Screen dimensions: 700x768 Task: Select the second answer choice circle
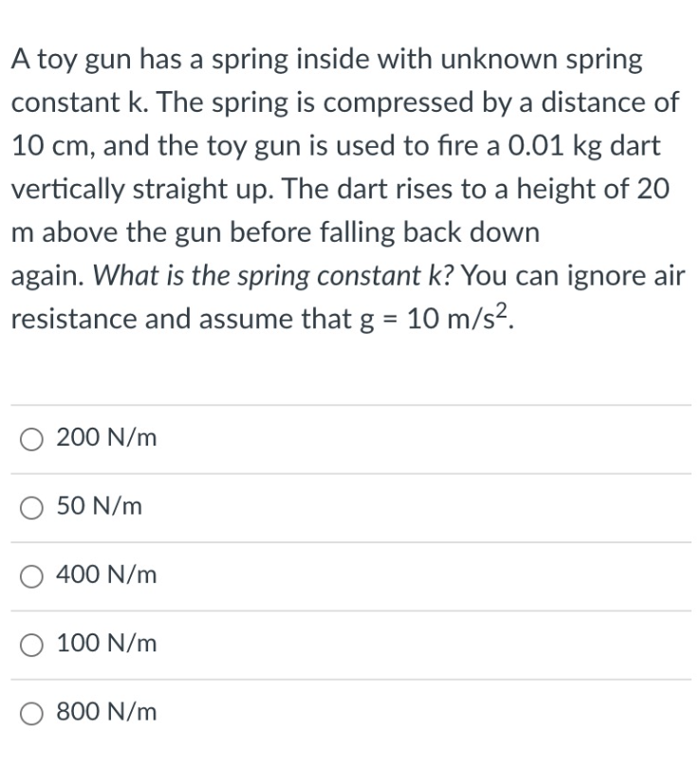click(x=30, y=507)
